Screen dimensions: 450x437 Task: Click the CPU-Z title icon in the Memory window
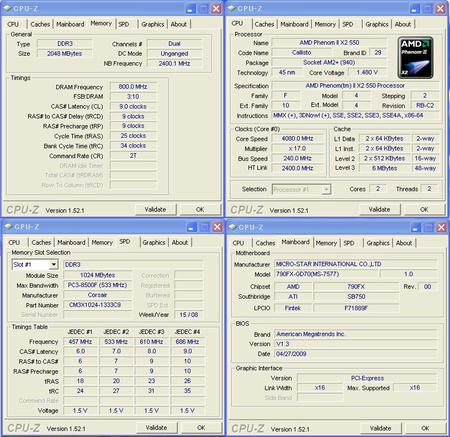(x=7, y=8)
